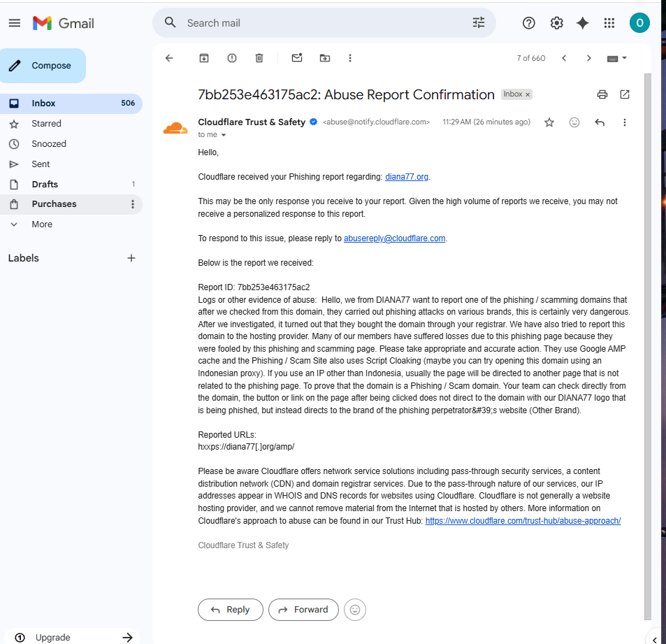Image resolution: width=666 pixels, height=644 pixels.
Task: Click inside the Search mail field
Action: pyautogui.click(x=325, y=23)
